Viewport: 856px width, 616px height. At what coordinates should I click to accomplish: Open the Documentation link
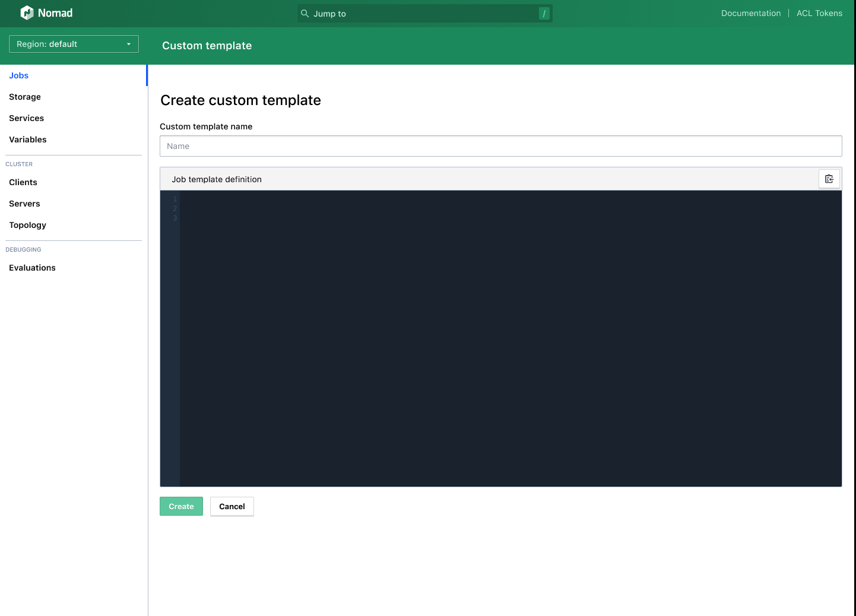click(751, 13)
